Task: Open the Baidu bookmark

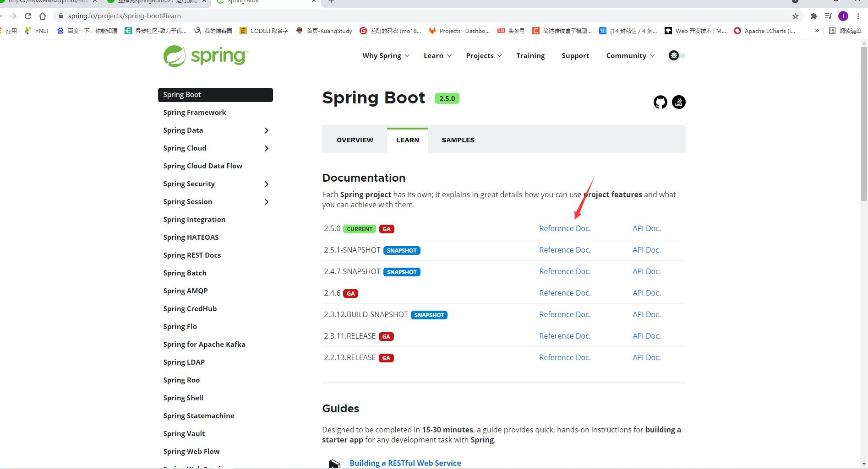Action: (x=87, y=31)
